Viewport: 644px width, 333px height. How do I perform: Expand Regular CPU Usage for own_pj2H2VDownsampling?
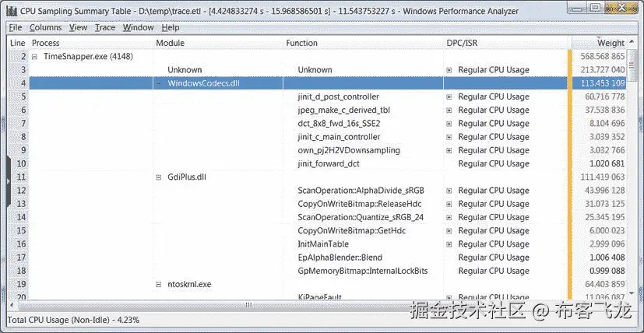[x=449, y=150]
